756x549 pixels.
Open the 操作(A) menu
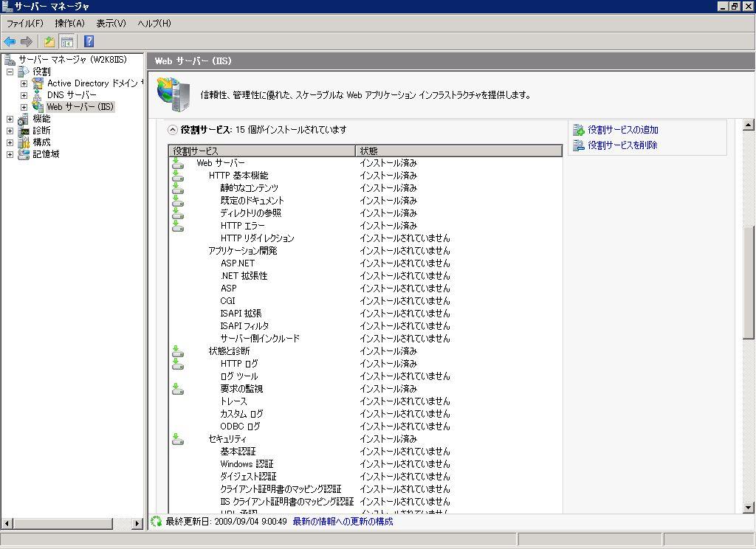(x=69, y=23)
